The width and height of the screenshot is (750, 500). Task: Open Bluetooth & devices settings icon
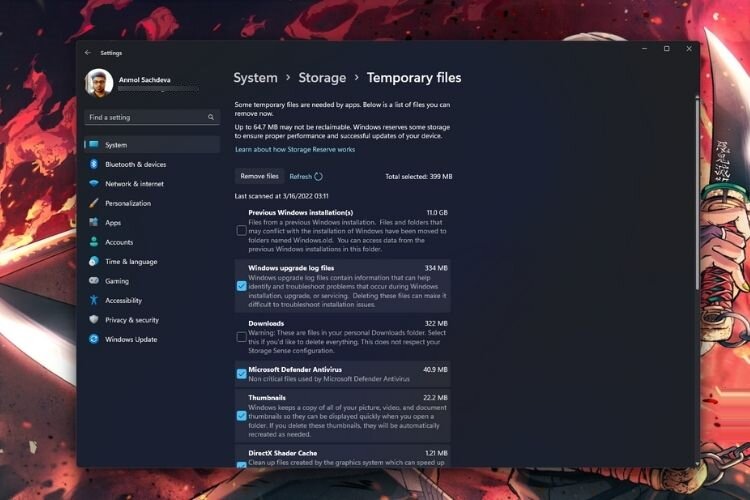tap(94, 164)
